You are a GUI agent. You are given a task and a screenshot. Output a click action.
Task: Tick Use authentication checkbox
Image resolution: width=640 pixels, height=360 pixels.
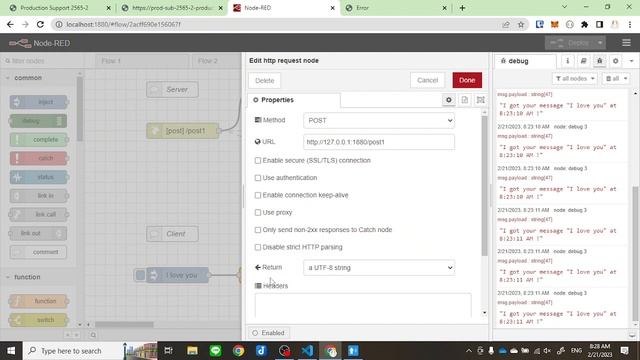pos(258,178)
